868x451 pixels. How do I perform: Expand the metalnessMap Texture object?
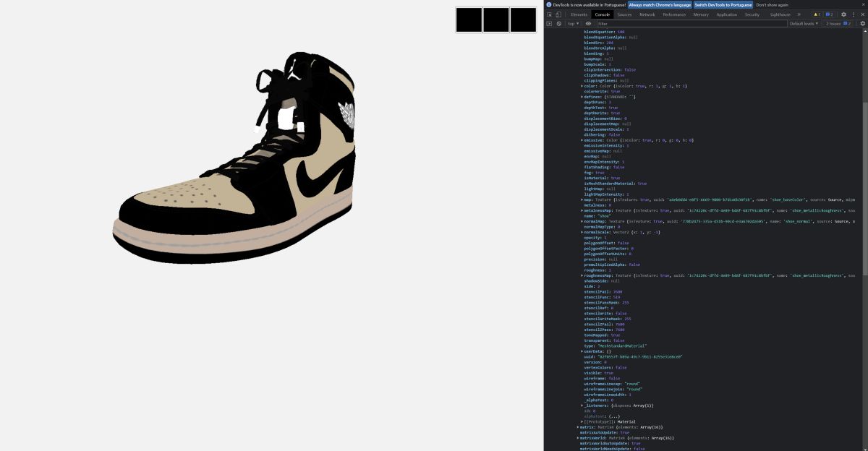tap(582, 210)
